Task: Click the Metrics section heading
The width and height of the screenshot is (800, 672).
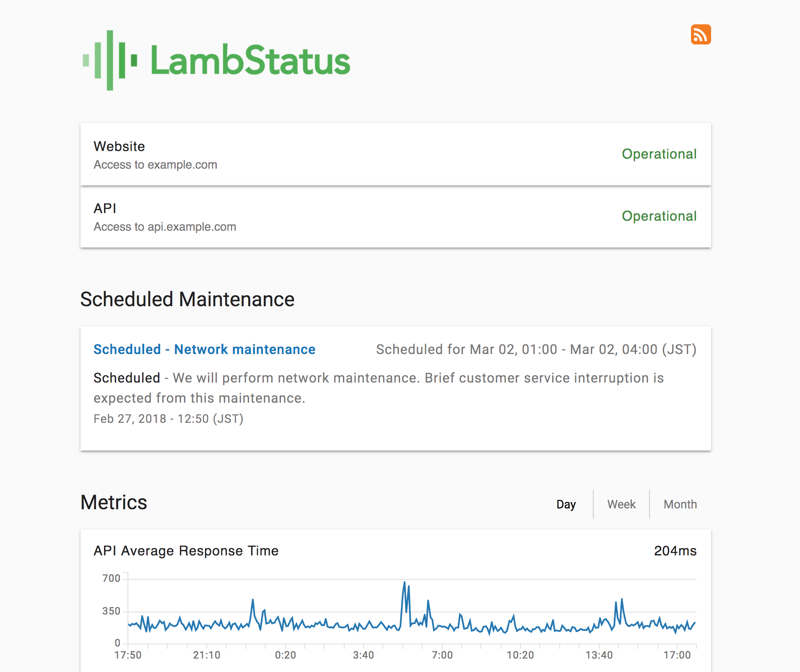Action: (114, 503)
